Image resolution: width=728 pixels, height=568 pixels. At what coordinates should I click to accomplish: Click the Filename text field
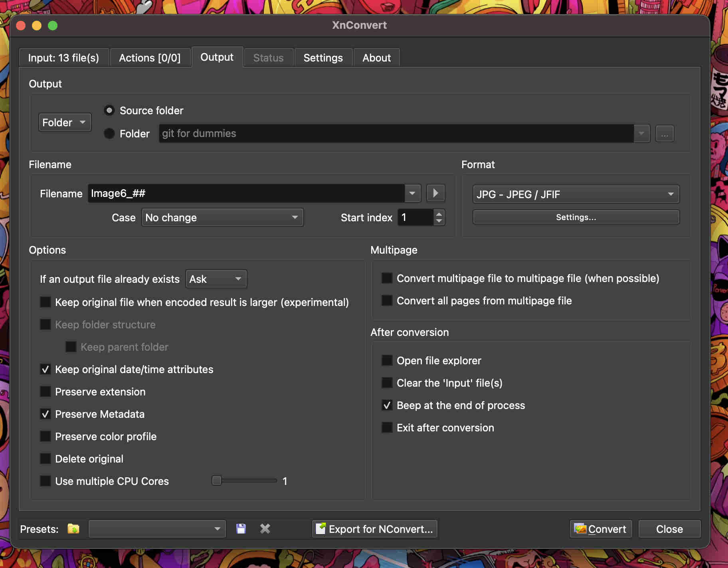pos(246,193)
